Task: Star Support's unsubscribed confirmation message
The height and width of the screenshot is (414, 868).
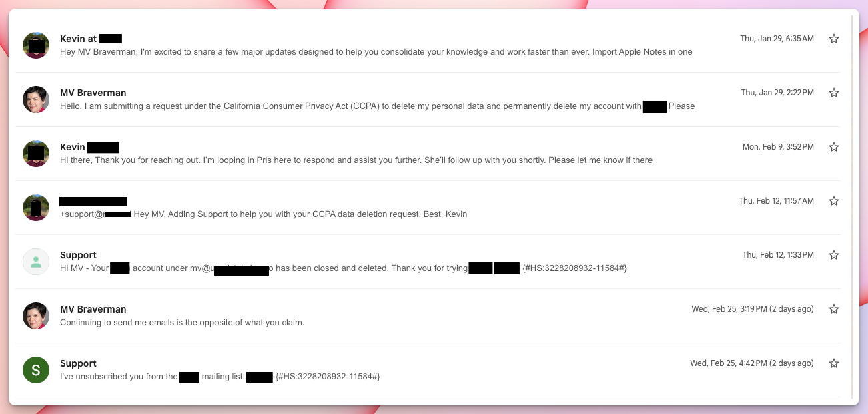Action: tap(833, 363)
